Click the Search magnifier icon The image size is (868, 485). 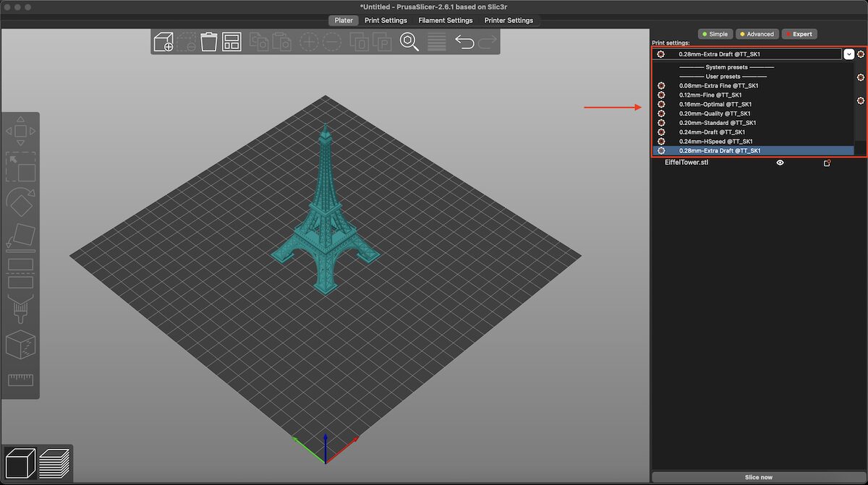[x=409, y=42]
